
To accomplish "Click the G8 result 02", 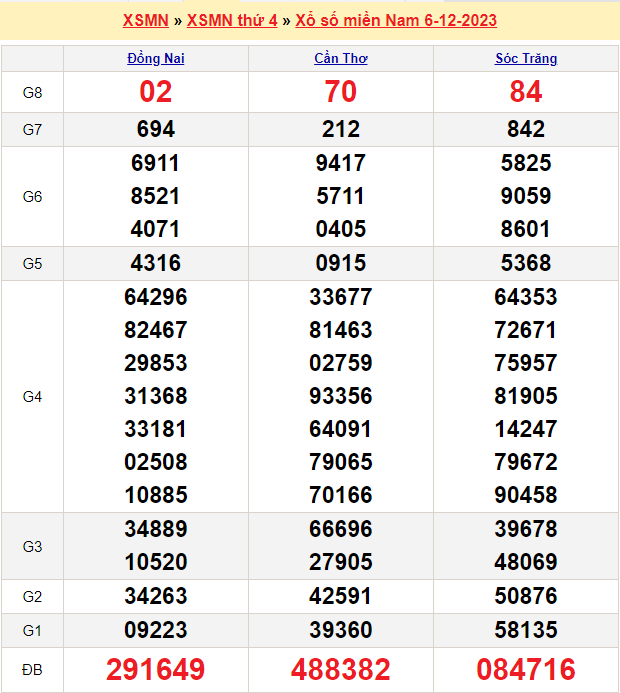I will 156,92.
